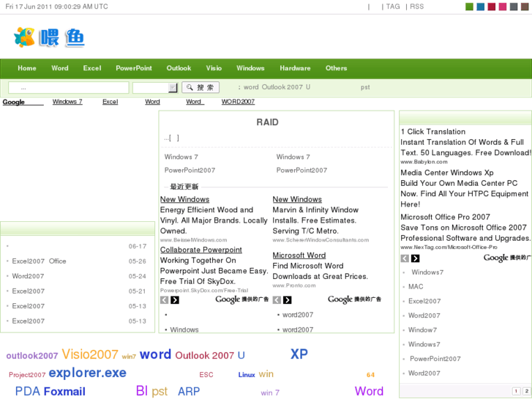The height and width of the screenshot is (399, 532).
Task: Click previous arrow under Collaborate Powerpoint ad
Action: (x=164, y=300)
